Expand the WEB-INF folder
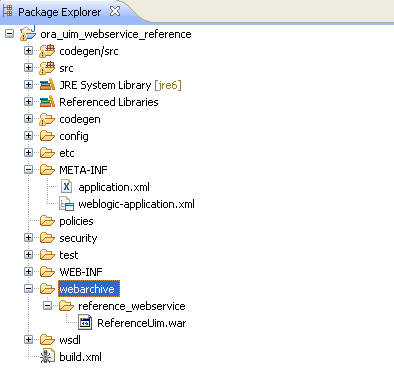 [29, 272]
